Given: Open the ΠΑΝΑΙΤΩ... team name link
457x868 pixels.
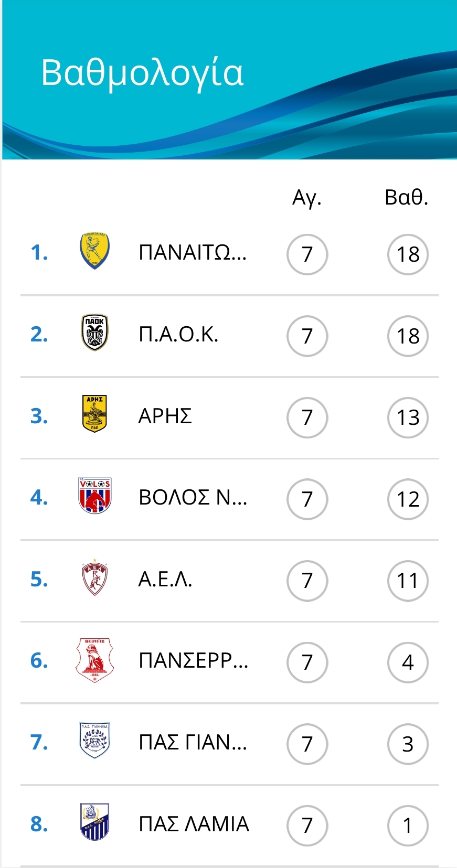Looking at the screenshot, I should 193,253.
